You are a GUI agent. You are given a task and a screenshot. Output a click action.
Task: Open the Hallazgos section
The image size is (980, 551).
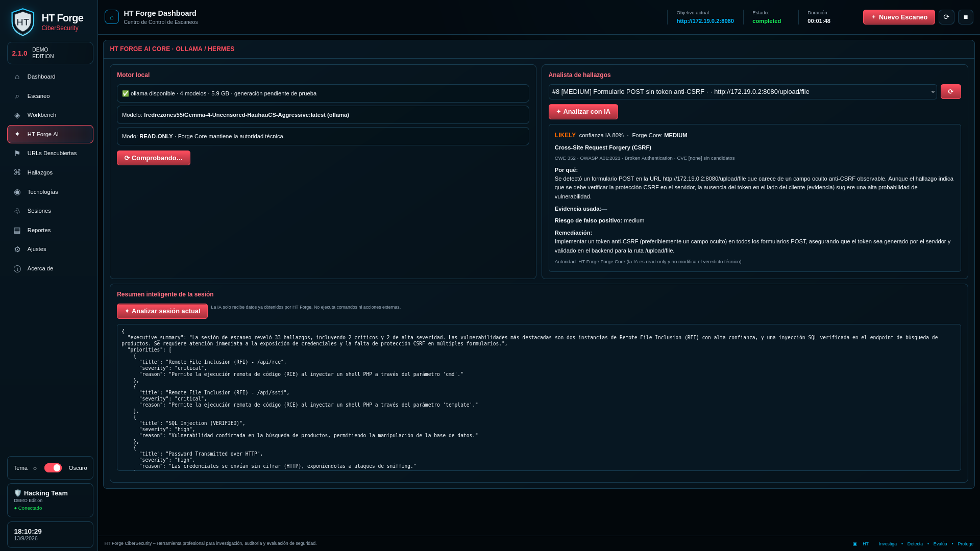tap(50, 172)
